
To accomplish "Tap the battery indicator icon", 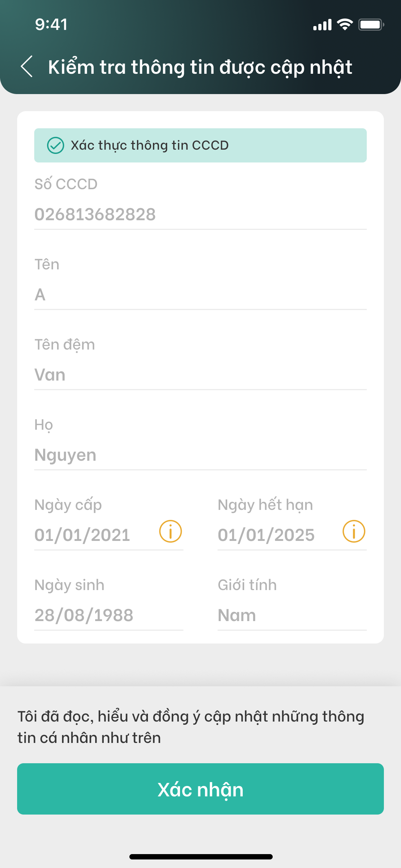I will click(371, 25).
